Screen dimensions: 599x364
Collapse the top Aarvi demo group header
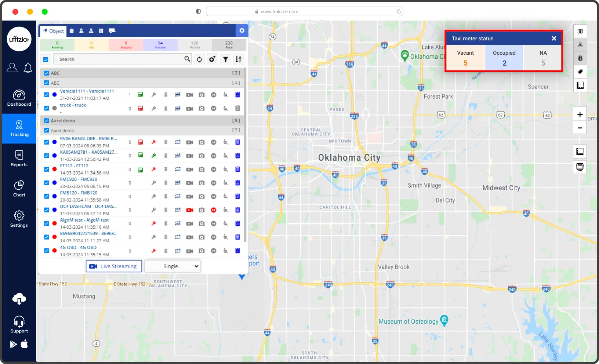(x=143, y=120)
